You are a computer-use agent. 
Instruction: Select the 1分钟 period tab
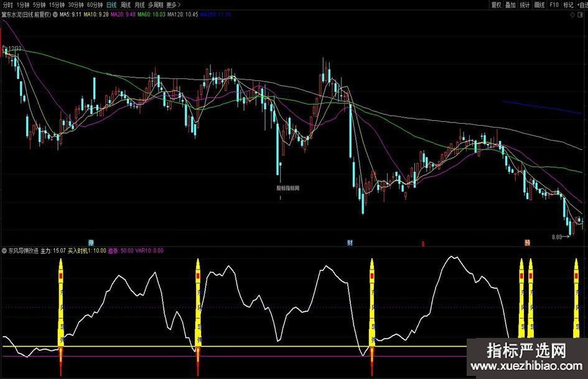[x=22, y=5]
